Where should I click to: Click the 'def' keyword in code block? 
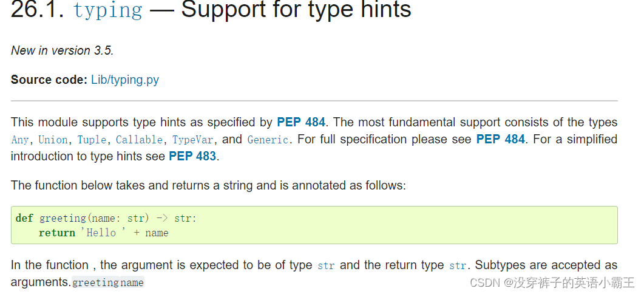[x=24, y=218]
